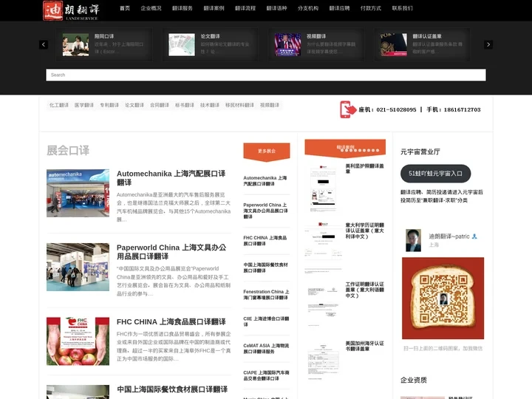Viewport: 532px width, 399px height.
Task: Open 付款方式 menu item
Action: tap(371, 8)
